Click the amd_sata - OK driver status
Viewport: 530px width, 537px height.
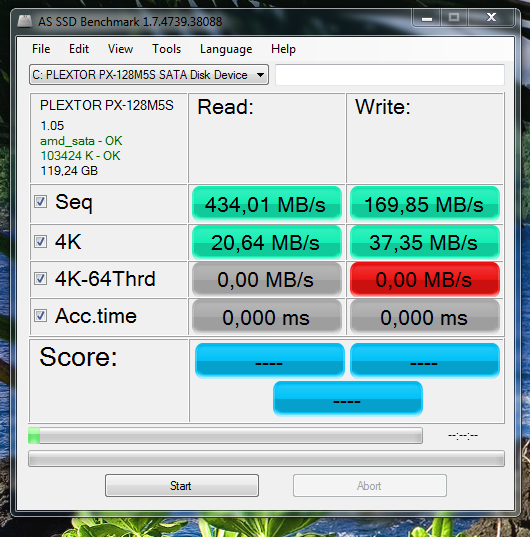[x=81, y=141]
